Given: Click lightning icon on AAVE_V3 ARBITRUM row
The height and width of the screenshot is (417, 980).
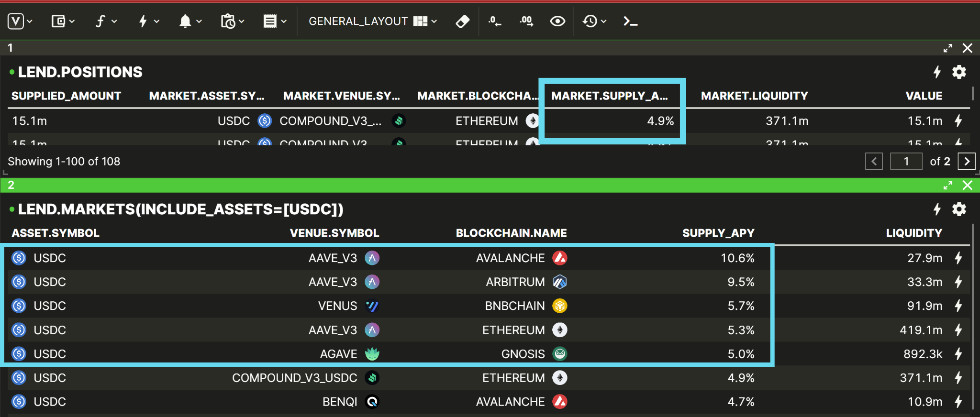Looking at the screenshot, I should coord(958,282).
